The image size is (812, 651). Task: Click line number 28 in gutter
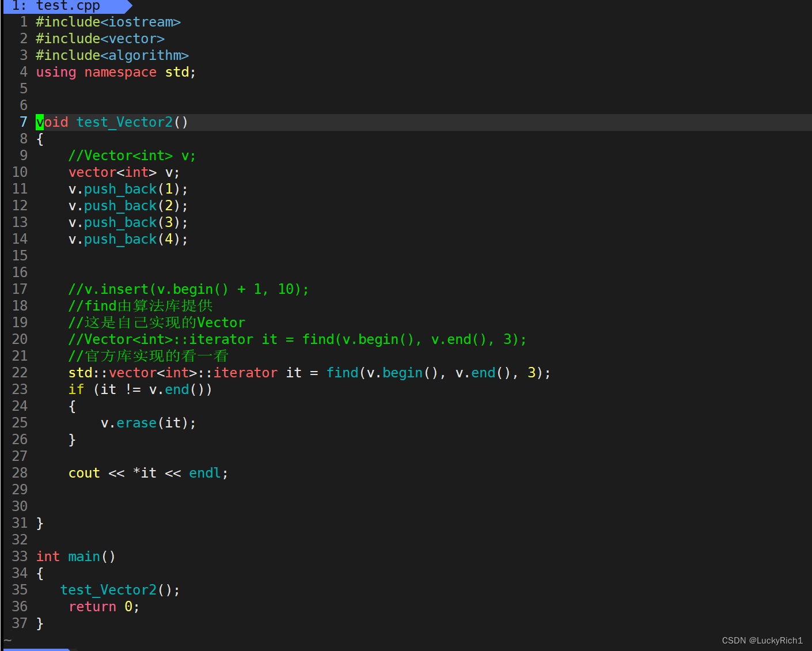[x=20, y=473]
